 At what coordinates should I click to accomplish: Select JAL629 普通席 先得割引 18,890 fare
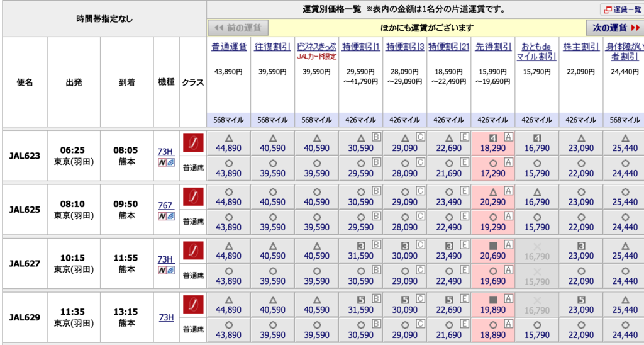pyautogui.click(x=493, y=330)
